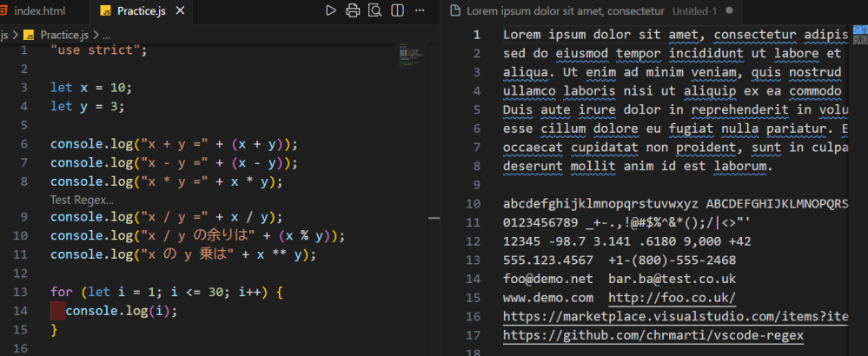The width and height of the screenshot is (868, 356).
Task: Open the github.com/chrmarti/vscode-regex link
Action: coord(653,335)
